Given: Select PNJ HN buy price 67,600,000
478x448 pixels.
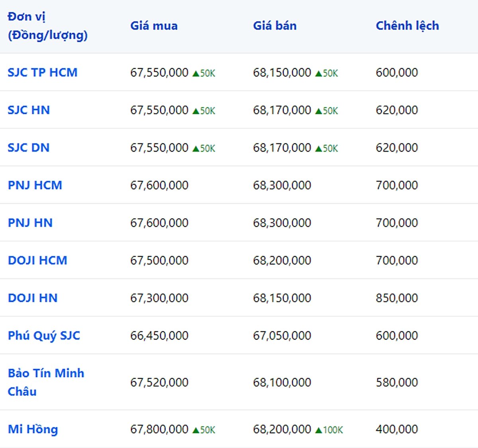Looking at the screenshot, I should [159, 223].
